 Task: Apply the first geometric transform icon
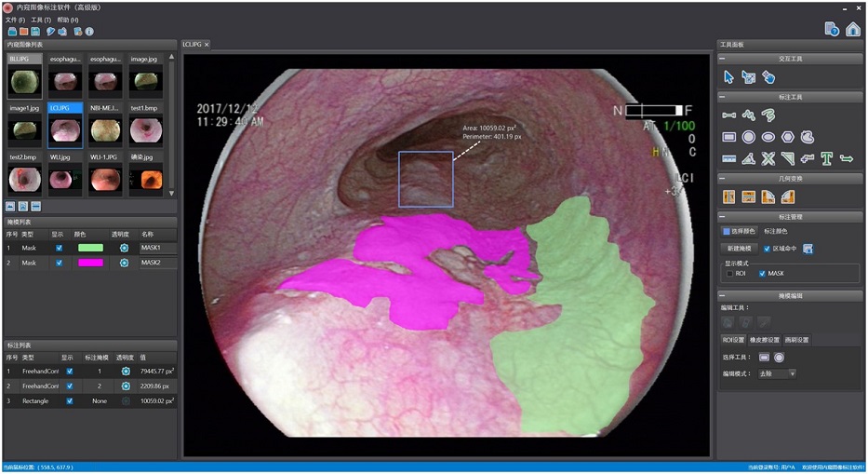click(x=729, y=196)
